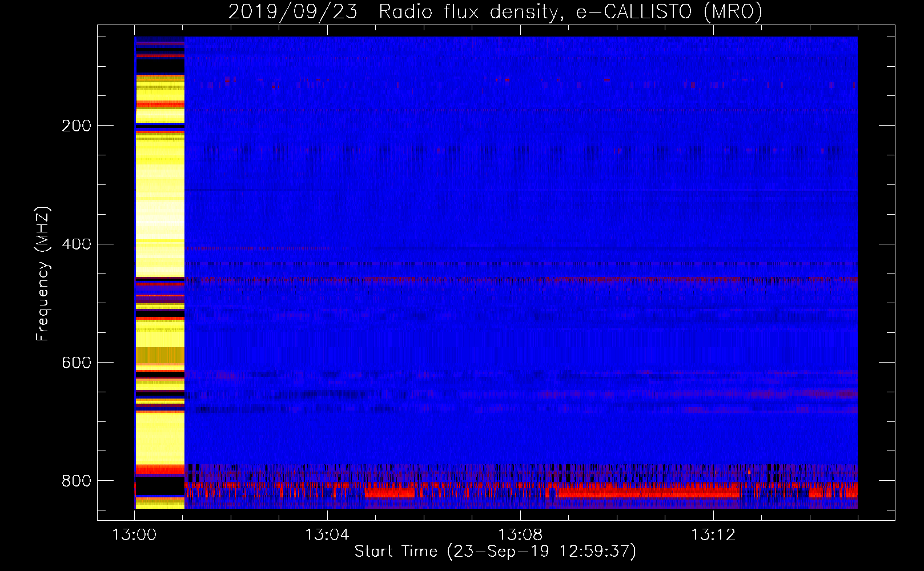Click the 13:08 time tick label
Screen dimensions: 924x571
(x=520, y=535)
